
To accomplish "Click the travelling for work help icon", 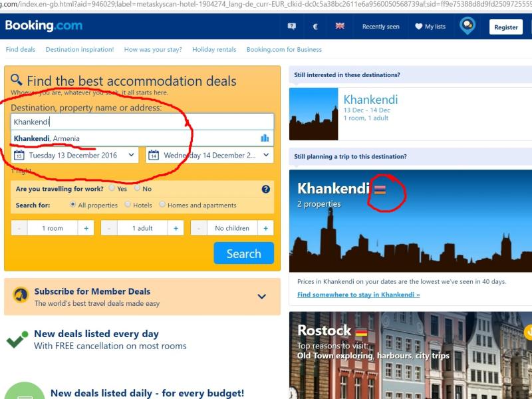I will point(265,189).
